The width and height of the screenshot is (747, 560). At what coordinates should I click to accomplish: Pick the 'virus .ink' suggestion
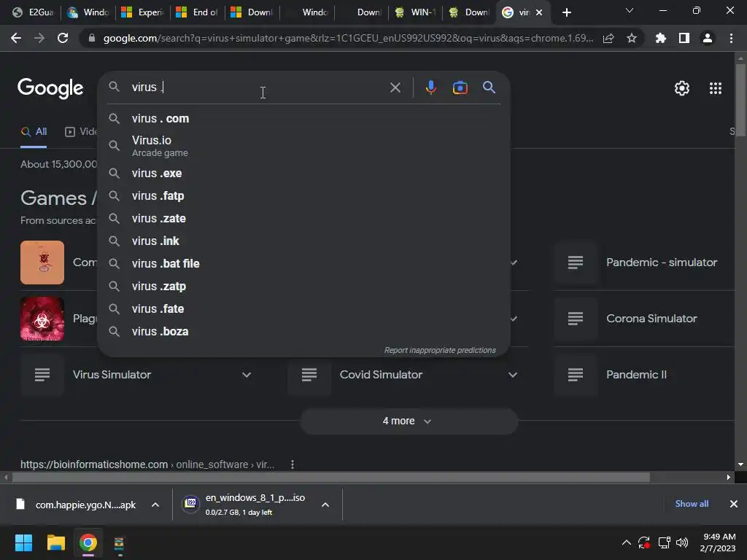[303, 241]
